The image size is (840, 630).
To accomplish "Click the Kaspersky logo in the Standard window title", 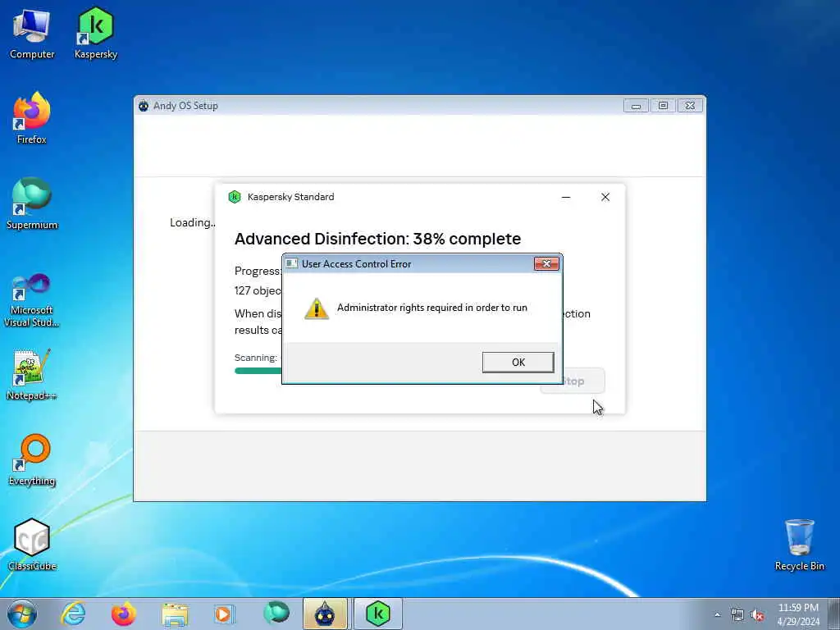I will 235,197.
